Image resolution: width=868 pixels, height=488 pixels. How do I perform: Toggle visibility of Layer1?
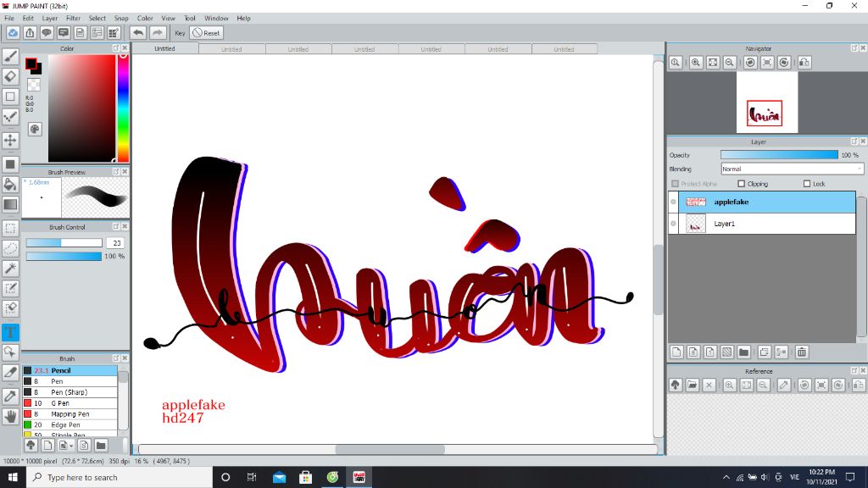(673, 224)
